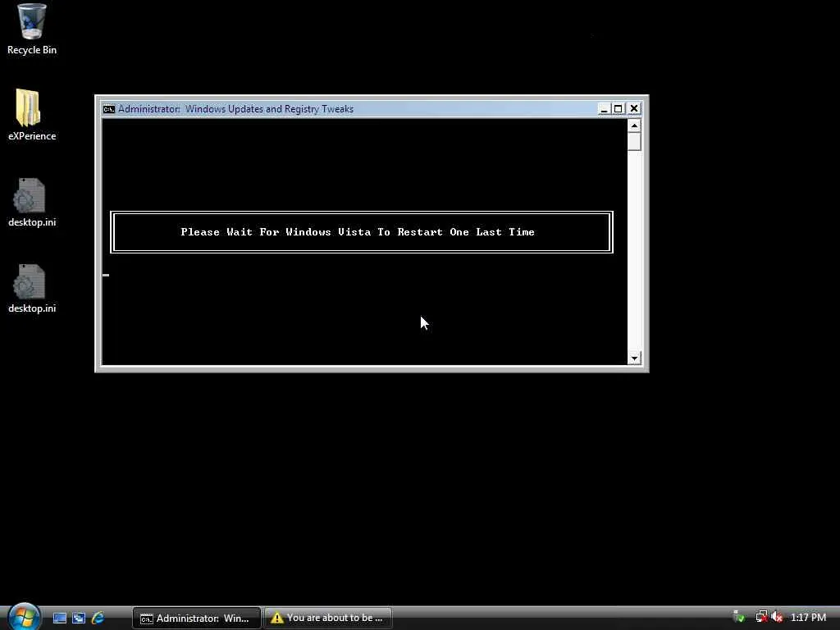Open the Recycle Bin desktop icon
Screen dimensions: 840x630
click(x=31, y=30)
